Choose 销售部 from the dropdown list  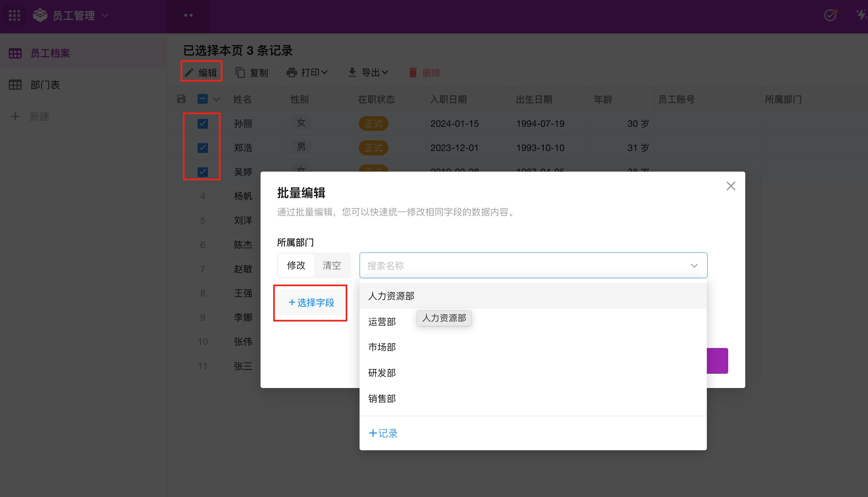coord(533,399)
